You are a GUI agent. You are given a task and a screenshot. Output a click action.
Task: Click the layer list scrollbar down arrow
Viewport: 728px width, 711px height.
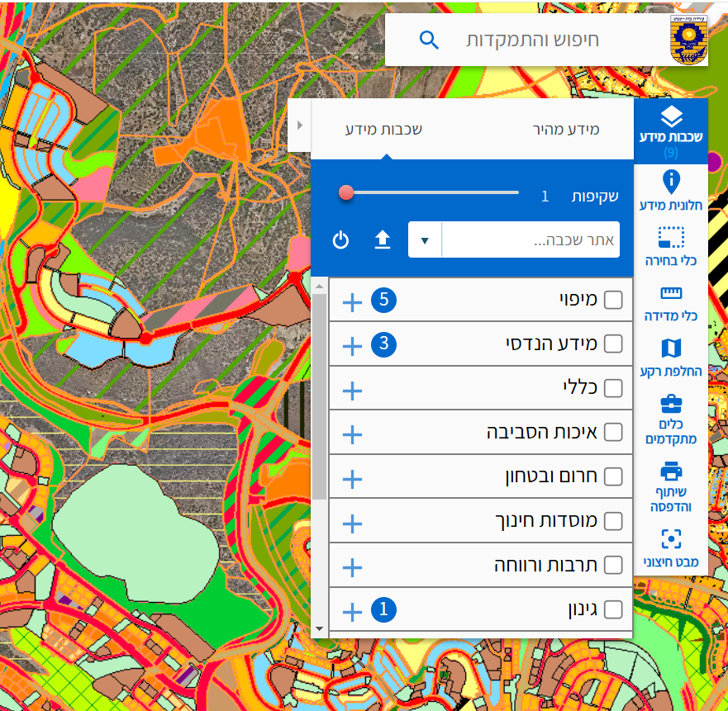pos(319,629)
